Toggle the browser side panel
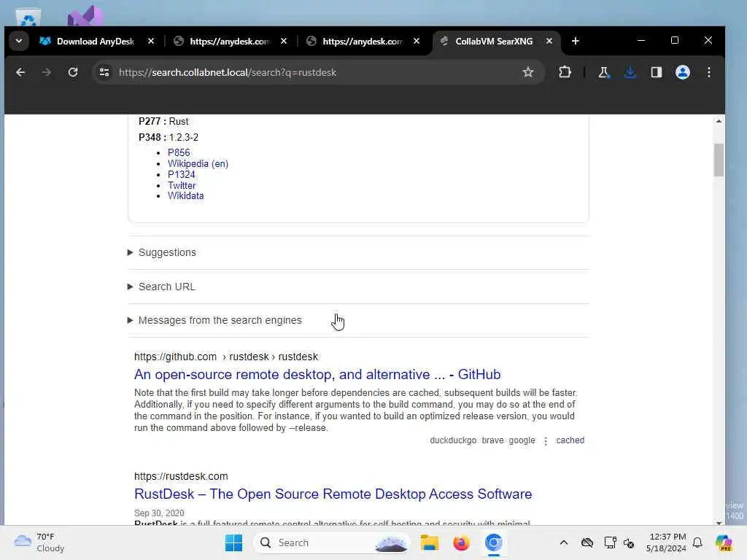This screenshot has width=747, height=560. pyautogui.click(x=657, y=72)
